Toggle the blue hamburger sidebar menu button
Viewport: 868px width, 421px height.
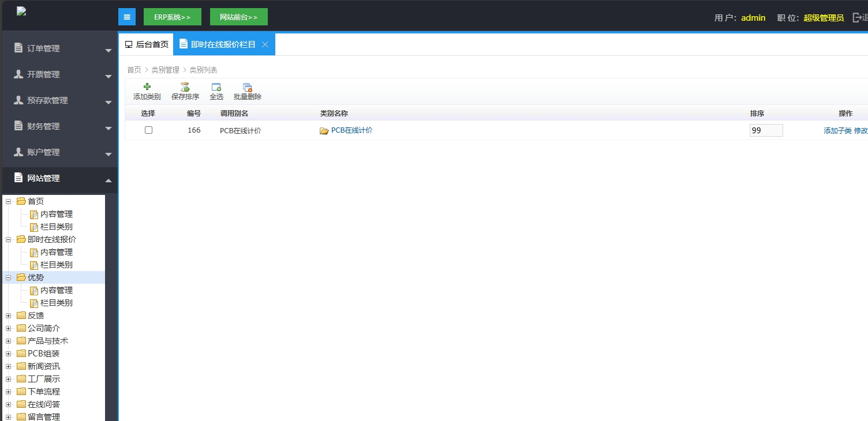tap(127, 17)
